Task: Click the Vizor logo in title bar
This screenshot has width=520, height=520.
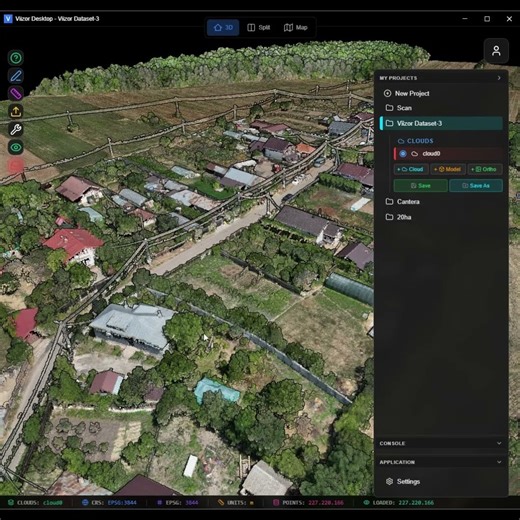Action: click(x=8, y=19)
